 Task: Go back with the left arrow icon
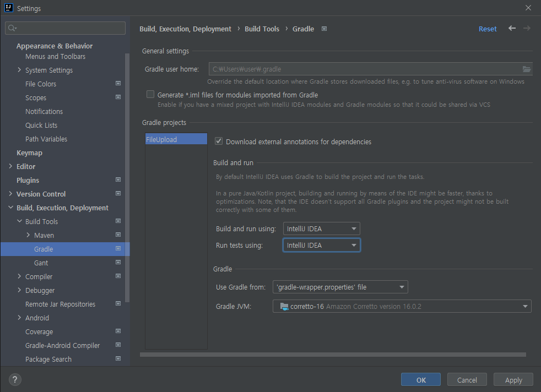click(x=512, y=28)
